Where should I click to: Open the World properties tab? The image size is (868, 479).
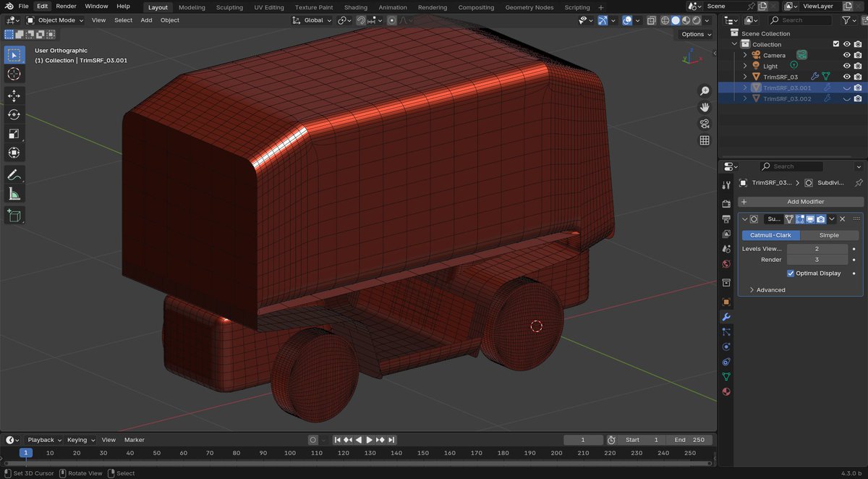(726, 263)
